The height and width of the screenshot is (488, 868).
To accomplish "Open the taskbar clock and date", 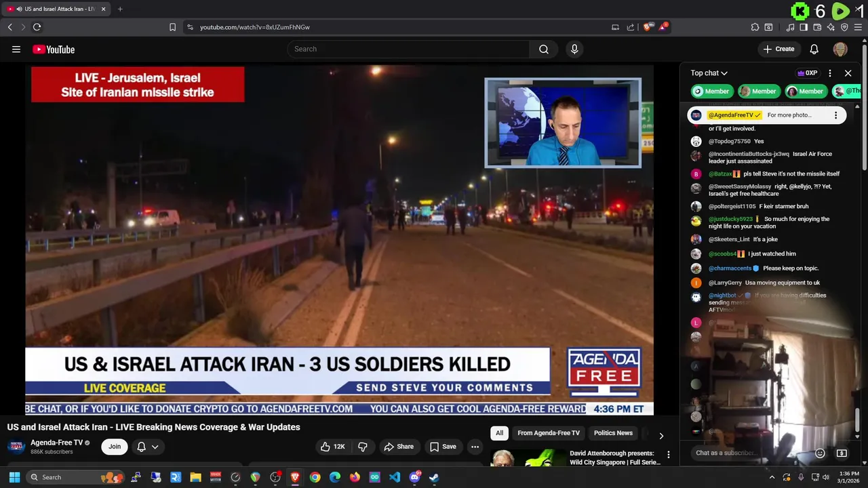I will click(x=849, y=477).
